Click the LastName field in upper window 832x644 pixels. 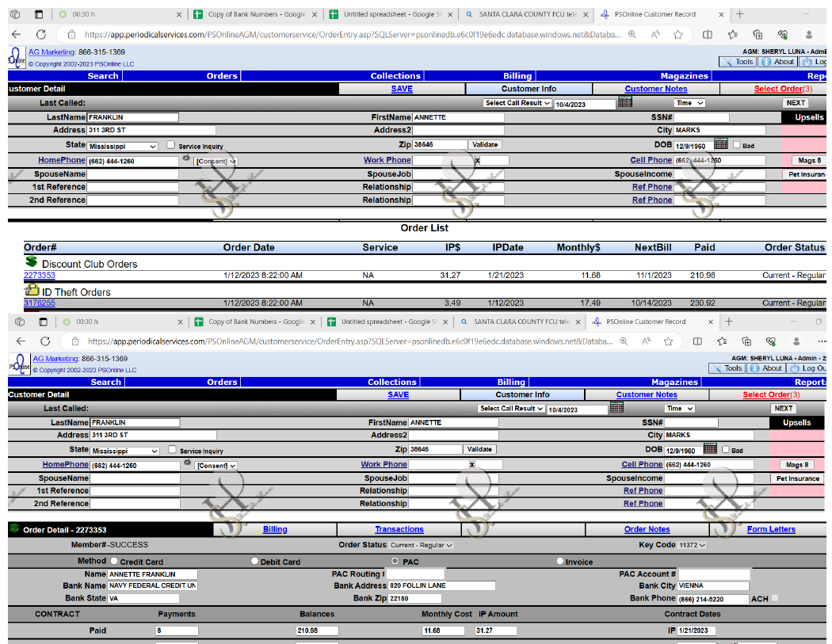point(132,117)
